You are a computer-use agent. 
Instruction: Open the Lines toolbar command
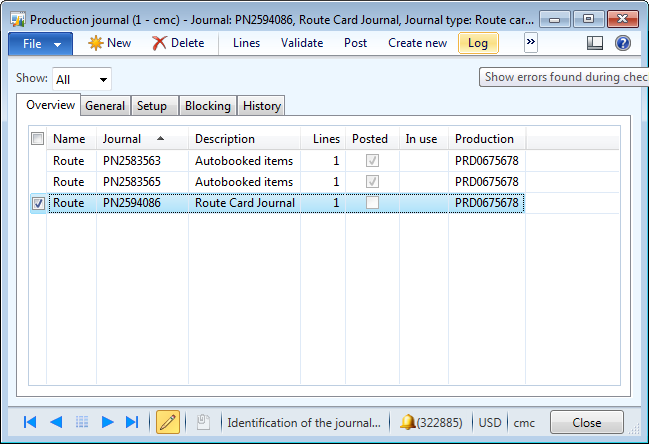246,43
